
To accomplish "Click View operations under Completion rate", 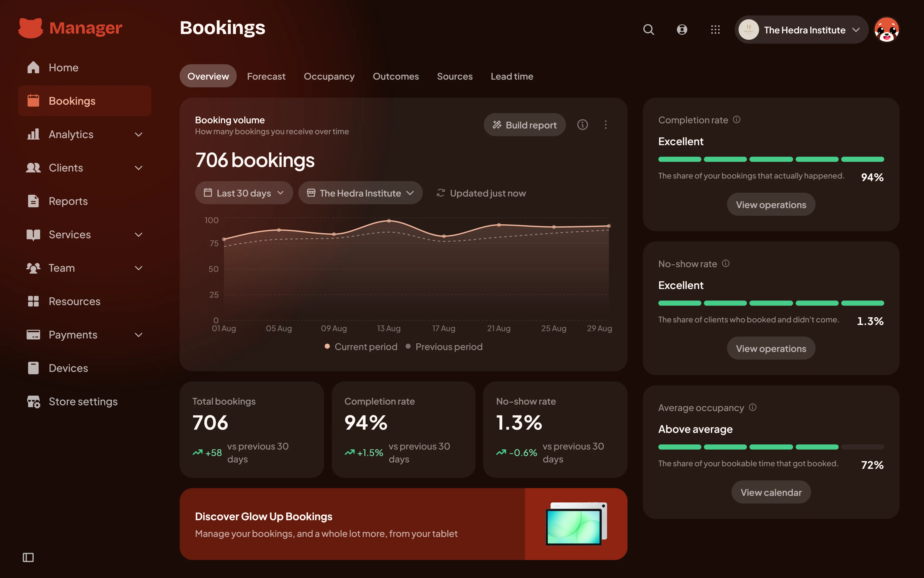I will click(x=771, y=204).
